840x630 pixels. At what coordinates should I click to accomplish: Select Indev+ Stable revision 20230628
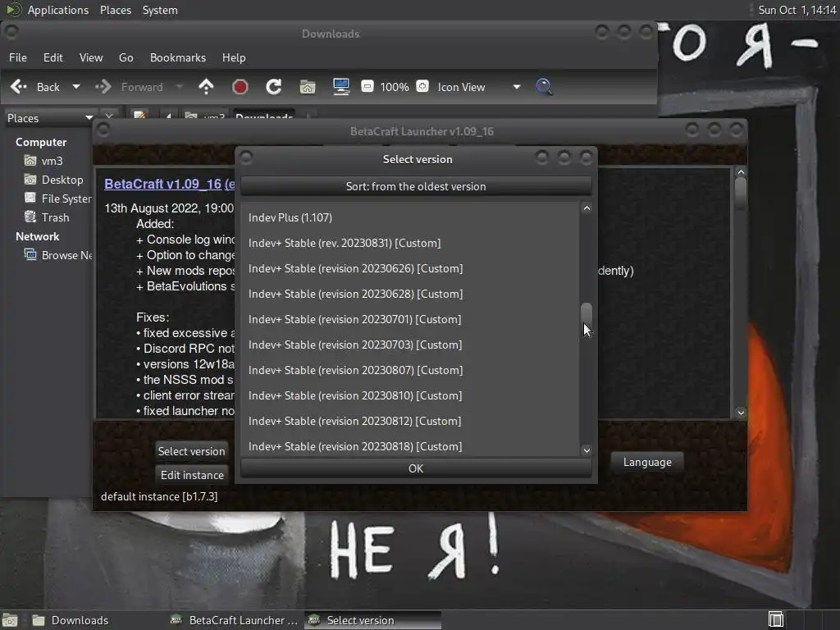pos(410,294)
